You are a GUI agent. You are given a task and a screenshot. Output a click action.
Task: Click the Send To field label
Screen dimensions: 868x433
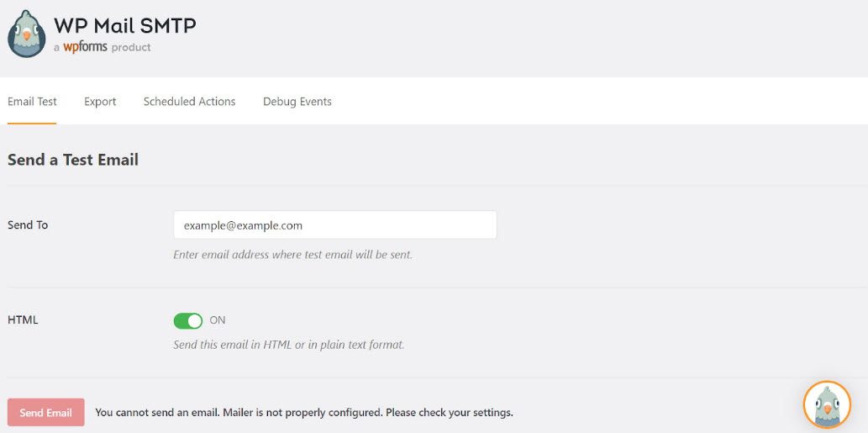coord(28,224)
